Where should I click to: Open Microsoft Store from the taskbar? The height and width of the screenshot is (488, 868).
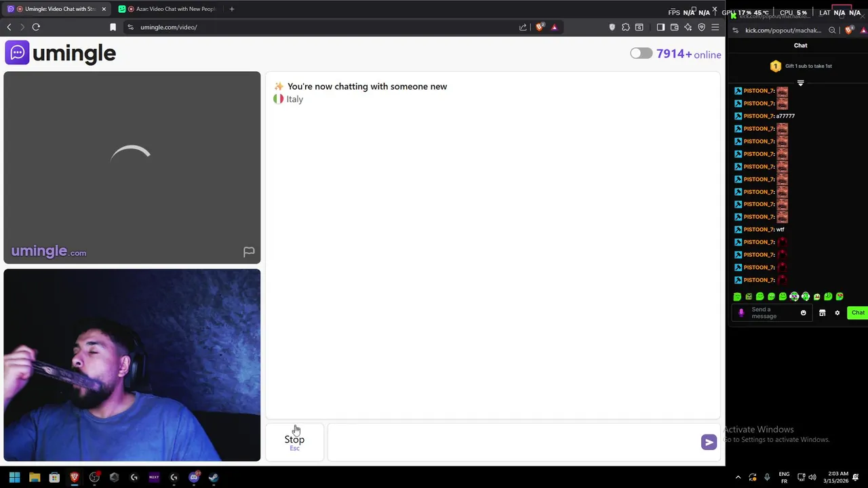point(54,477)
